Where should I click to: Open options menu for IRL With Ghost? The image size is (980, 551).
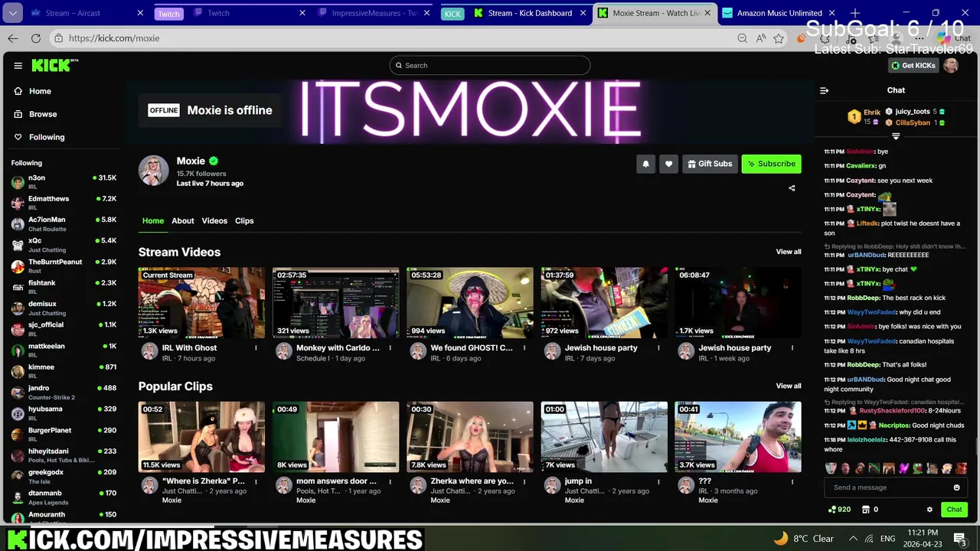pos(256,348)
